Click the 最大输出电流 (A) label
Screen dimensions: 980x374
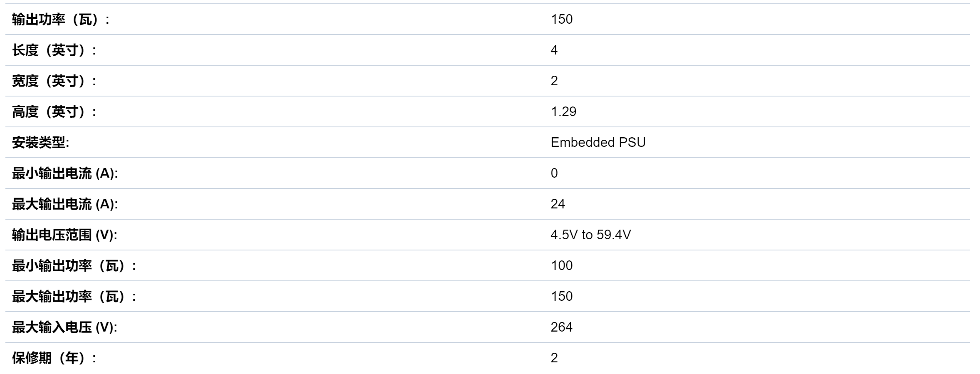click(65, 204)
